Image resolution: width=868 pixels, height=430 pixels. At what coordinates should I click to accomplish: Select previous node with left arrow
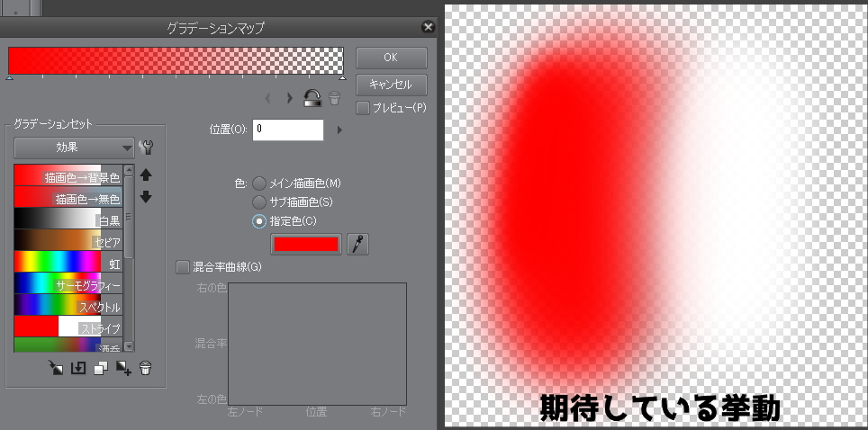point(268,99)
